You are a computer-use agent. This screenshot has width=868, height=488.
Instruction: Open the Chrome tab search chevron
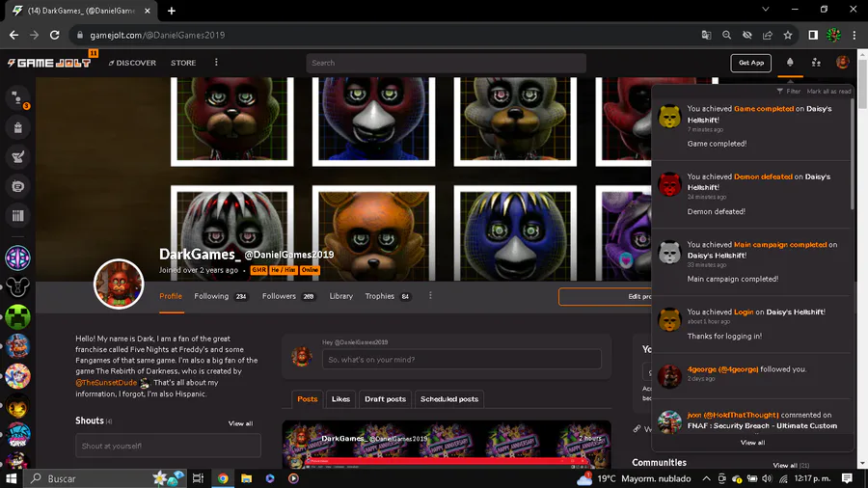click(x=766, y=10)
